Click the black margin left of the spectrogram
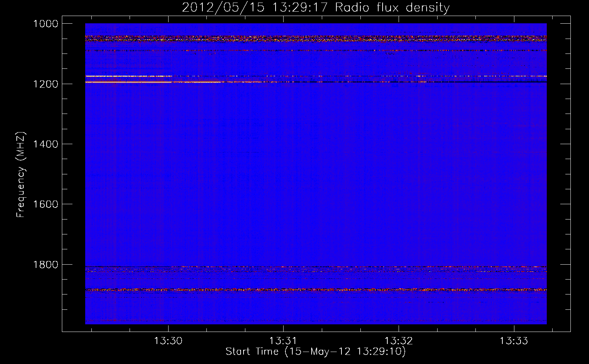Image resolution: width=589 pixels, height=364 pixels. click(x=74, y=175)
